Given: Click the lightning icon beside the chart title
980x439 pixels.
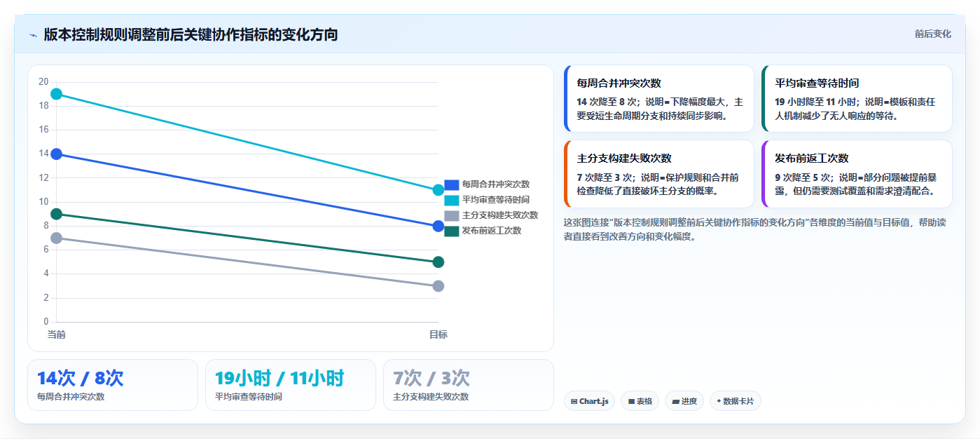Looking at the screenshot, I should click(x=33, y=34).
